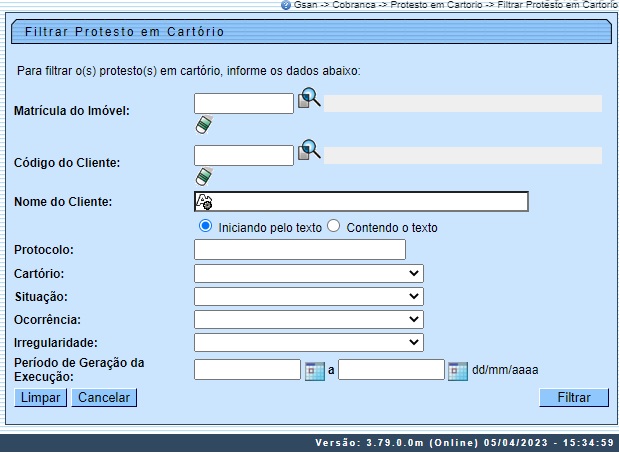Click the Matrícula do Imóvel input box

tap(243, 102)
